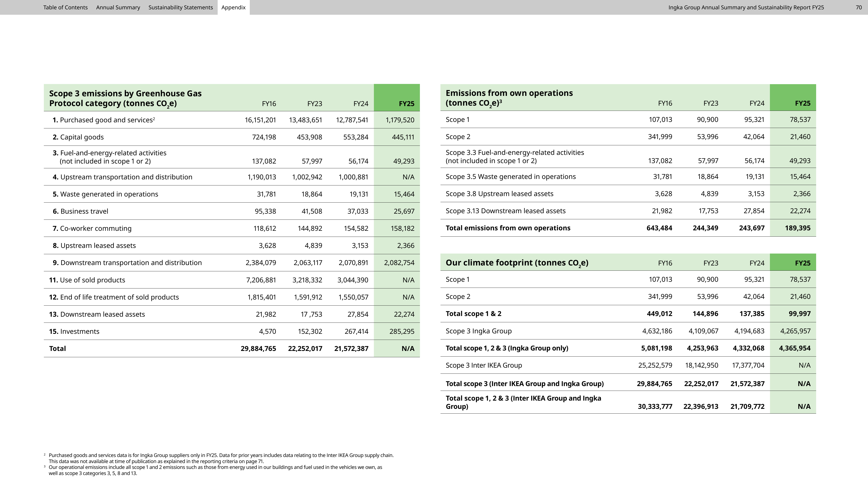Click value 285,295 for Investments
This screenshot has width=868, height=488.
402,331
